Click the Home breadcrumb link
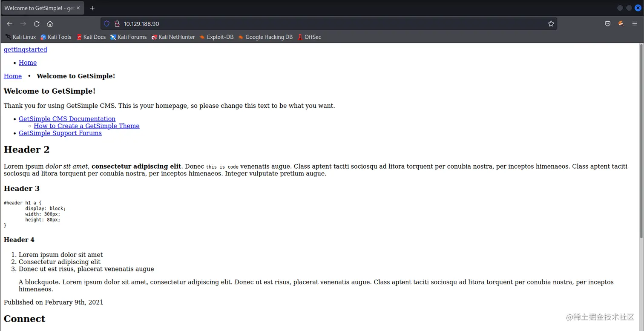The height and width of the screenshot is (331, 644). tap(13, 76)
